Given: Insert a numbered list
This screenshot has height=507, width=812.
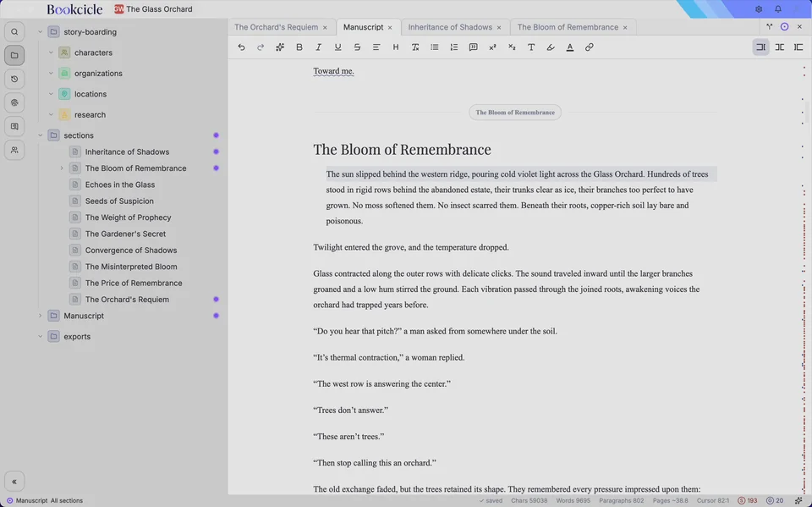Looking at the screenshot, I should [453, 47].
